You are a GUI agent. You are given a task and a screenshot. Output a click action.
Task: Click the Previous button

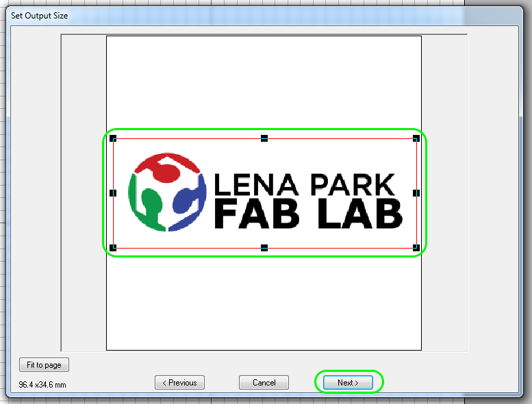click(x=179, y=382)
